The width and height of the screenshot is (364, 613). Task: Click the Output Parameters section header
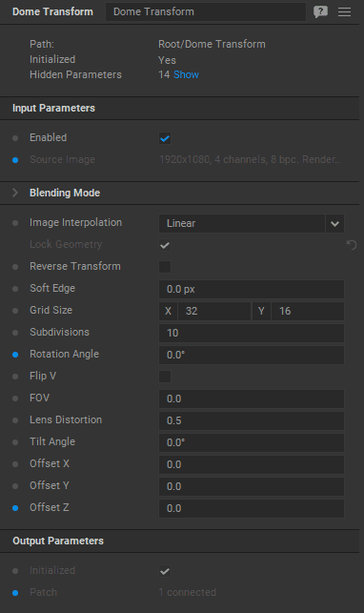[x=180, y=541]
